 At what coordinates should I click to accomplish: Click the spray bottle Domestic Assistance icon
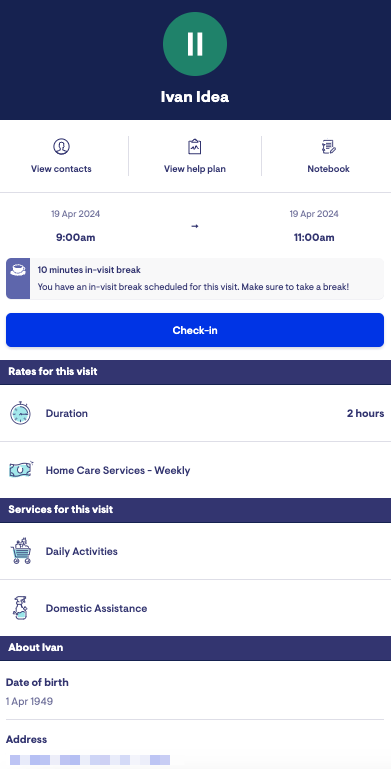20,608
